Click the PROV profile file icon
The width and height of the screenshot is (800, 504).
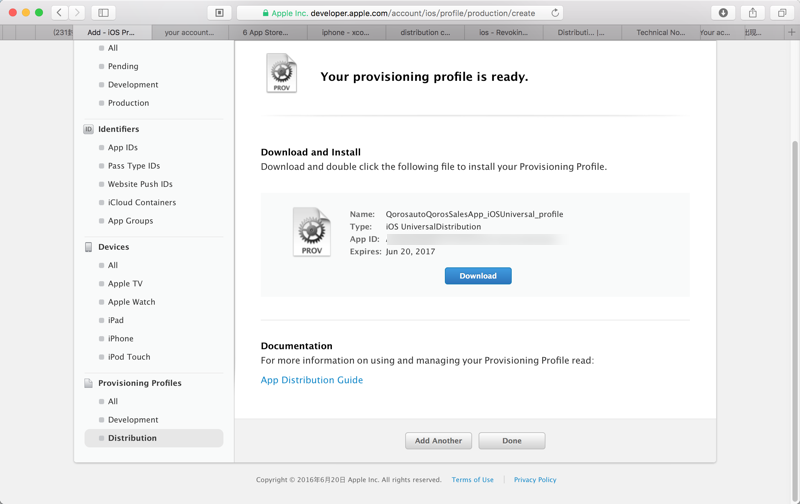tap(311, 232)
